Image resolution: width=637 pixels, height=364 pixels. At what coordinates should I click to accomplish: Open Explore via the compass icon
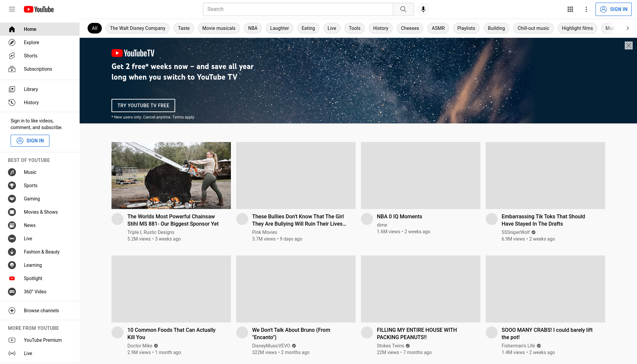pos(12,42)
